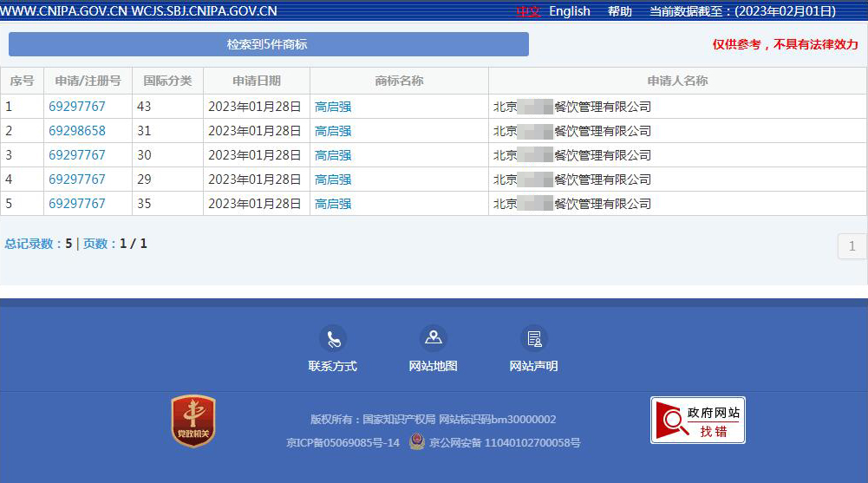Open registration number 69298658 in row 2

[77, 131]
